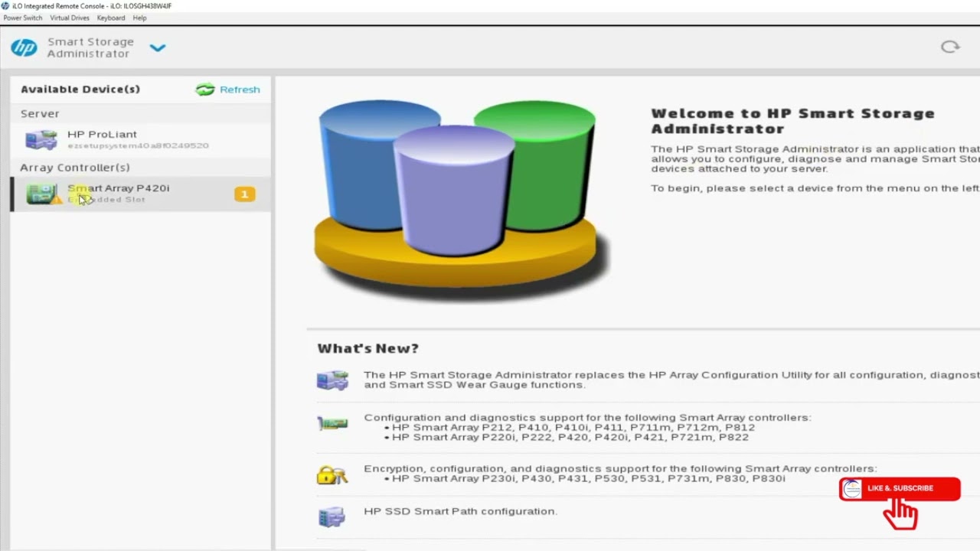980x551 pixels.
Task: Click the Refresh link text
Action: tap(240, 90)
